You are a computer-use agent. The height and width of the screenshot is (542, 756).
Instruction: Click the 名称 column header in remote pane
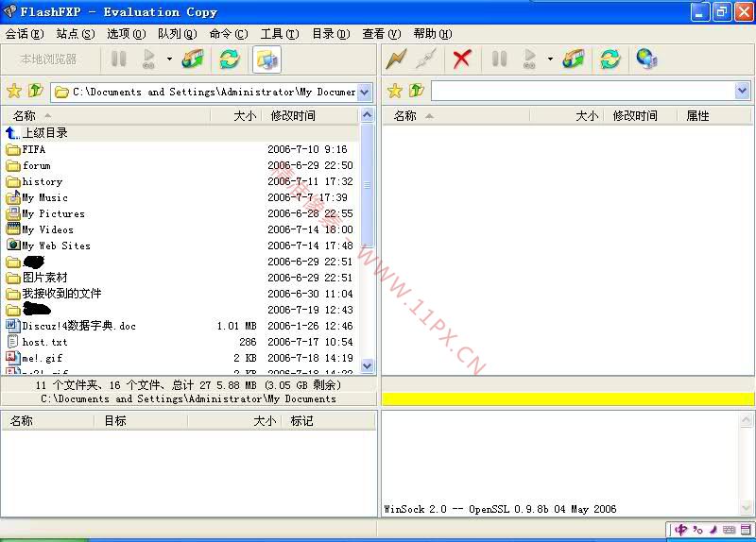pos(405,115)
